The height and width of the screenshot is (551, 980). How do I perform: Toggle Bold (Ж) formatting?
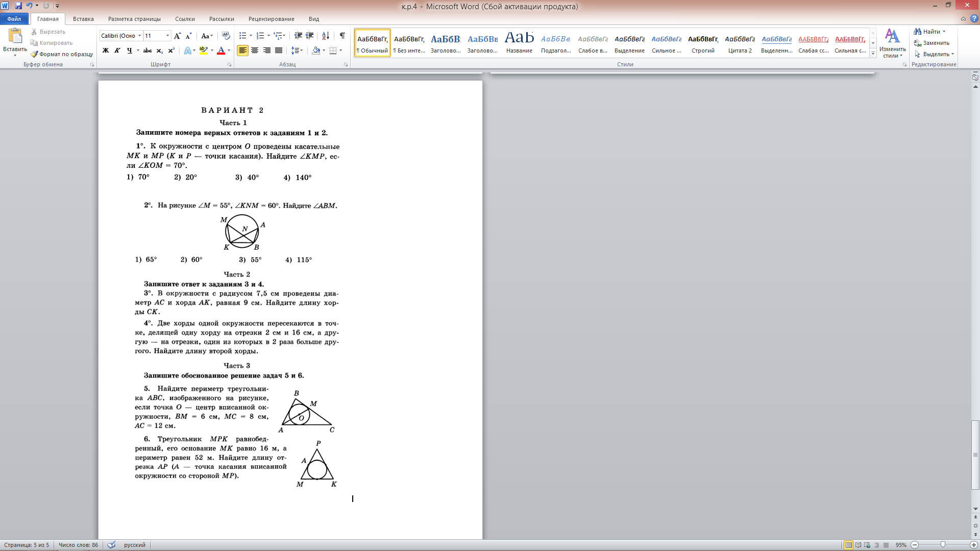coord(106,51)
